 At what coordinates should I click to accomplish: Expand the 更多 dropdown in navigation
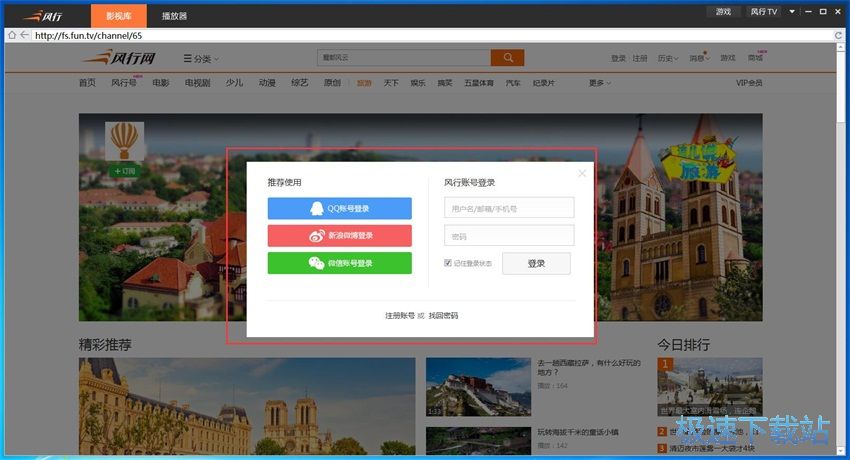click(x=600, y=83)
